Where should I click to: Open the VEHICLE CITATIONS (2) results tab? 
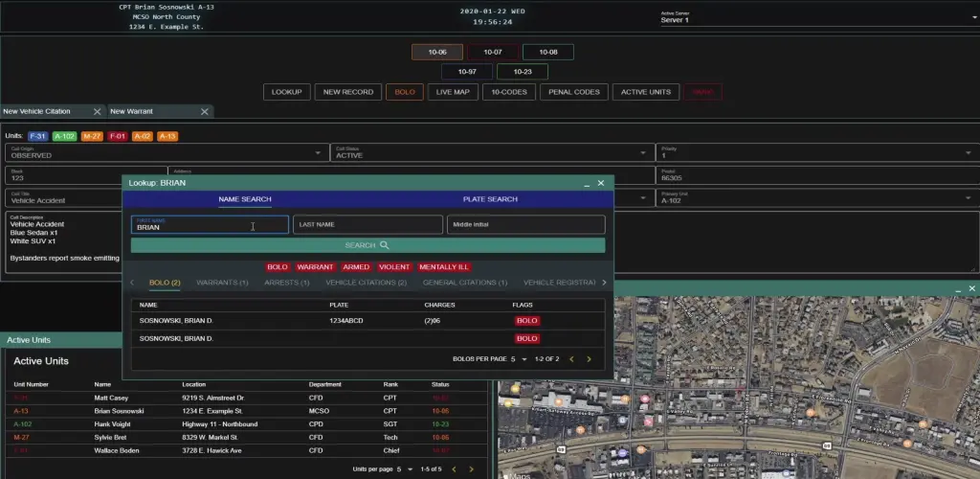click(367, 283)
